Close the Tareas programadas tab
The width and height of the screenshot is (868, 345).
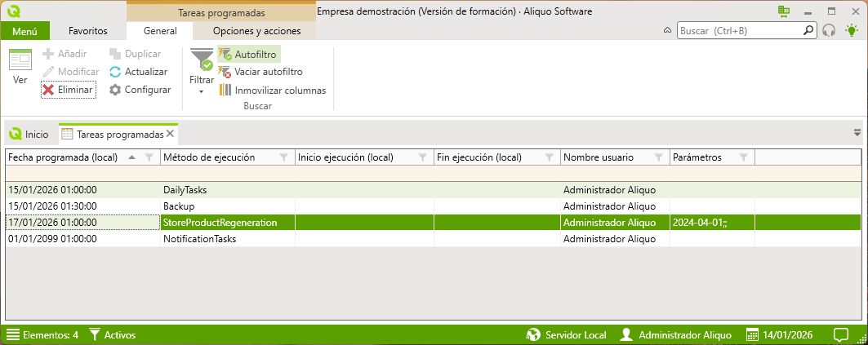coord(171,134)
